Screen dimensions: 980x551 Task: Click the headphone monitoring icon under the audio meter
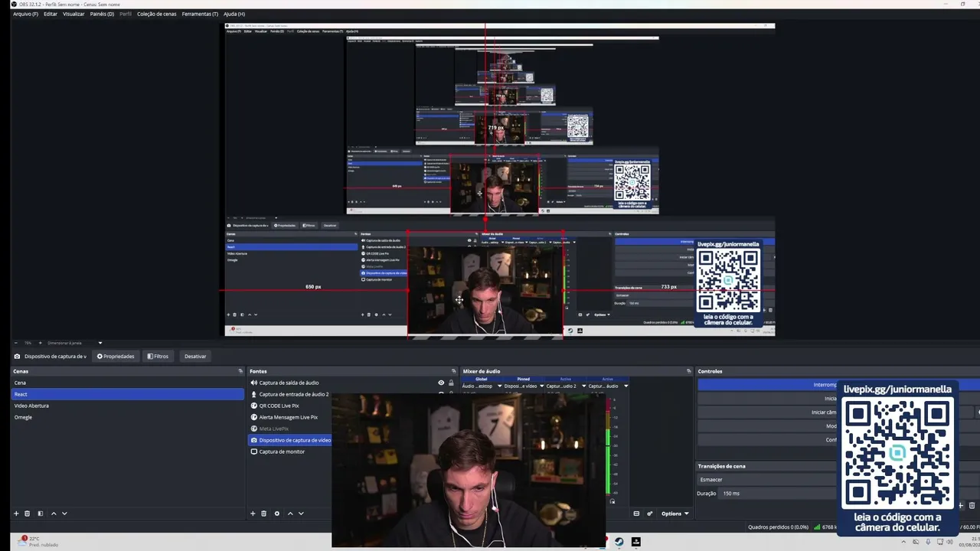click(x=612, y=501)
